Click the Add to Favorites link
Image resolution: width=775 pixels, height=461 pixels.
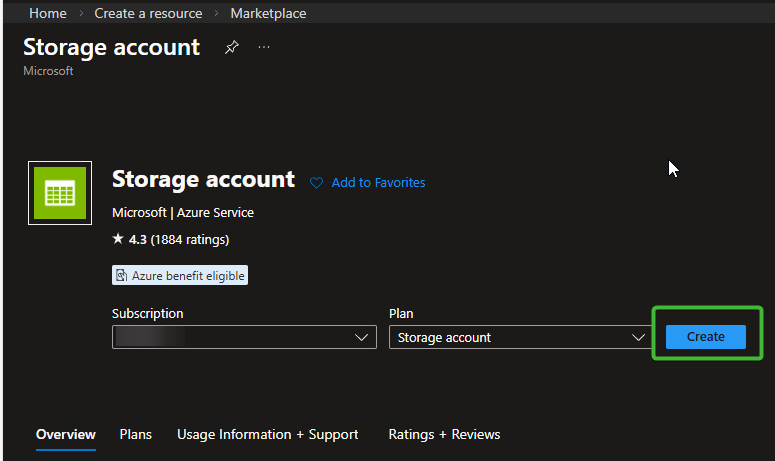coord(378,183)
